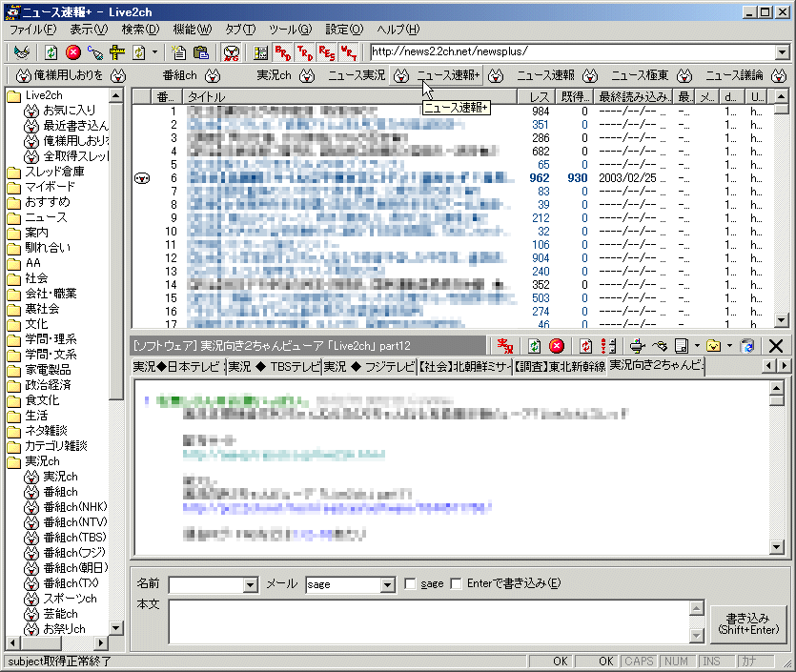Screen dimensions: 796x672
Task: Click the red 実況 live mode icon
Action: point(505,346)
